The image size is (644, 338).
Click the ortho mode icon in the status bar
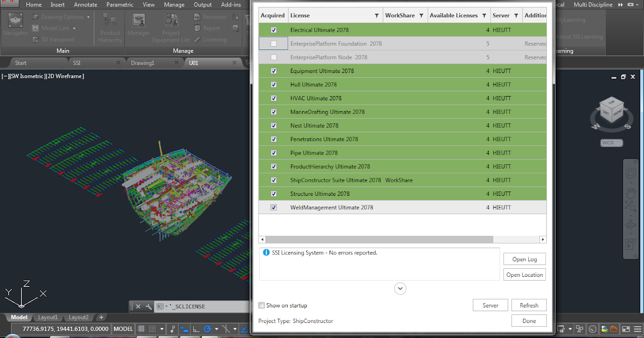(x=197, y=329)
